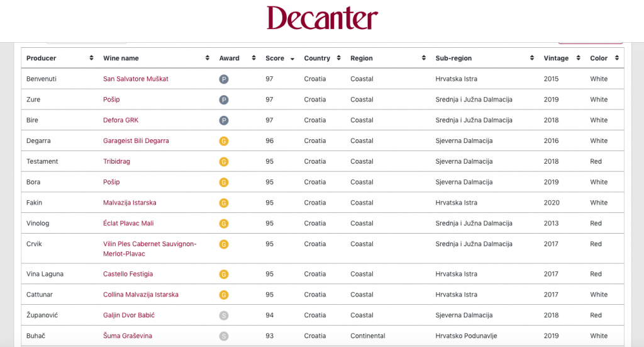Open Defora GRK wine link
The height and width of the screenshot is (347, 644).
coord(121,120)
